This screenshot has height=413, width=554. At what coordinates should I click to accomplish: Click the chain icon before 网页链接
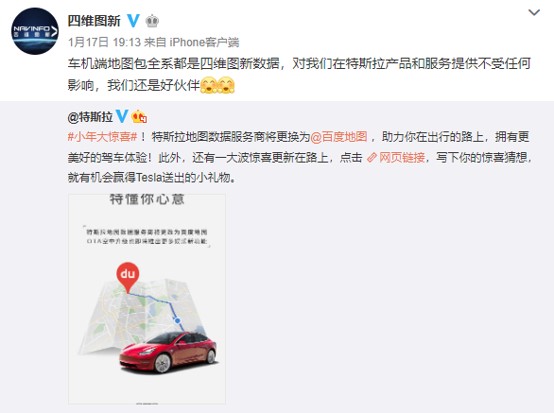[372, 157]
